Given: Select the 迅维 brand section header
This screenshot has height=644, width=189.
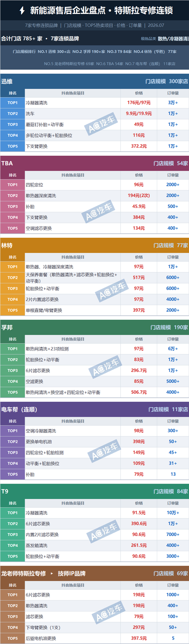Looking at the screenshot, I should [x=94, y=81].
